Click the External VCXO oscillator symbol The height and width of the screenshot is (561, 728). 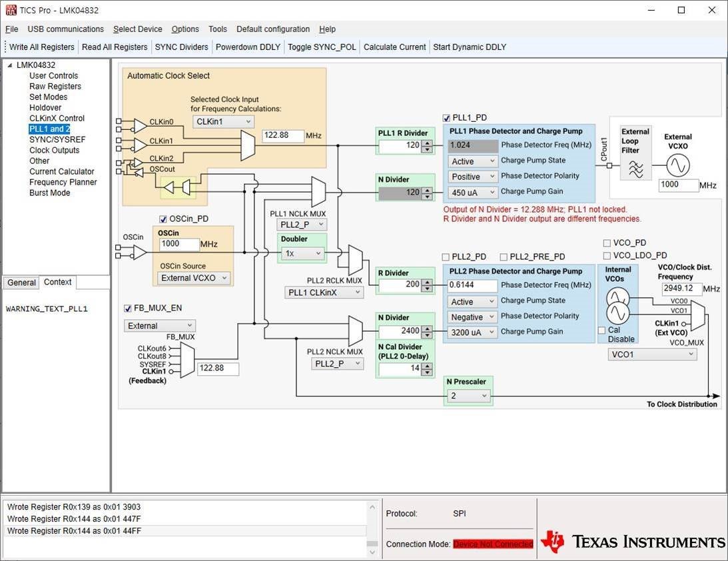pyautogui.click(x=678, y=165)
